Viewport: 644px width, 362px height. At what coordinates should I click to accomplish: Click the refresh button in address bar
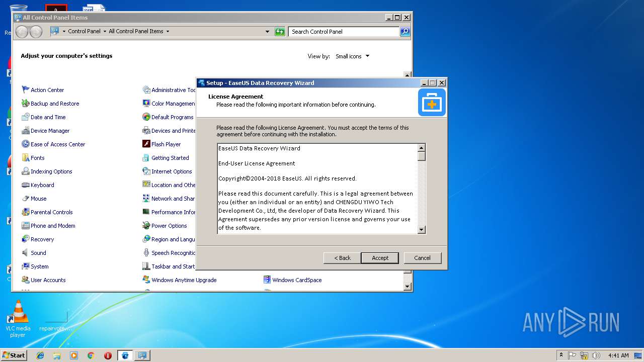[x=280, y=32]
